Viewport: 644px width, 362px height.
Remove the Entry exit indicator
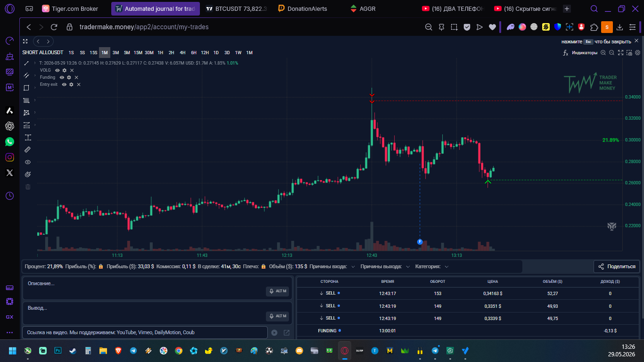point(79,84)
